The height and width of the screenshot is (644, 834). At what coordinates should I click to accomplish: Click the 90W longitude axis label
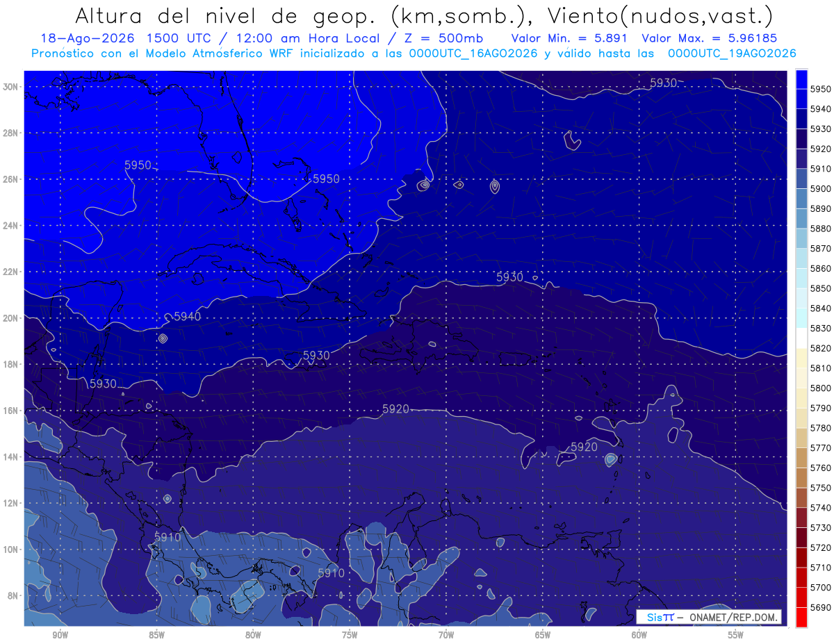60,635
